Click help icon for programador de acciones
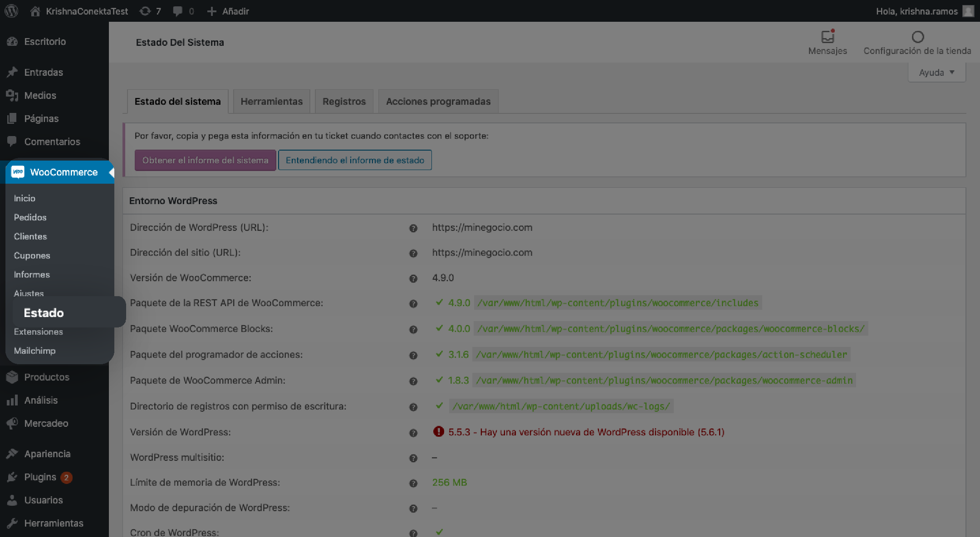The image size is (980, 537). click(413, 355)
